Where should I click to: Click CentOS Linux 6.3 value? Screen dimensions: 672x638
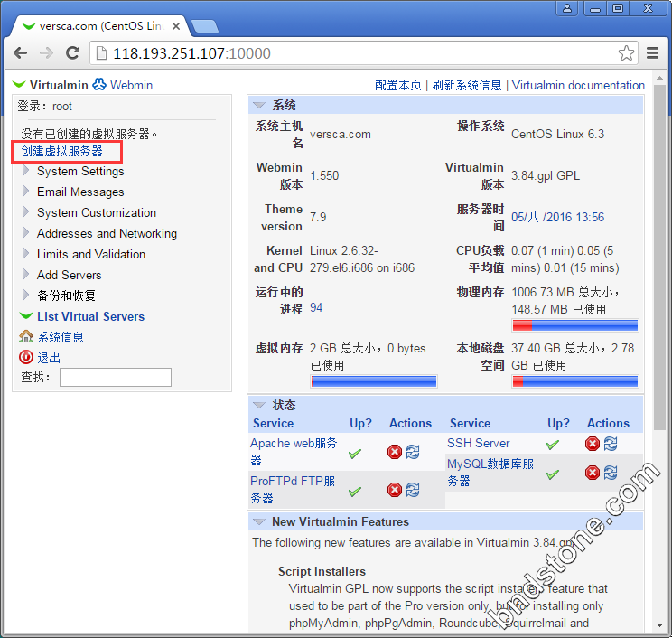[557, 134]
